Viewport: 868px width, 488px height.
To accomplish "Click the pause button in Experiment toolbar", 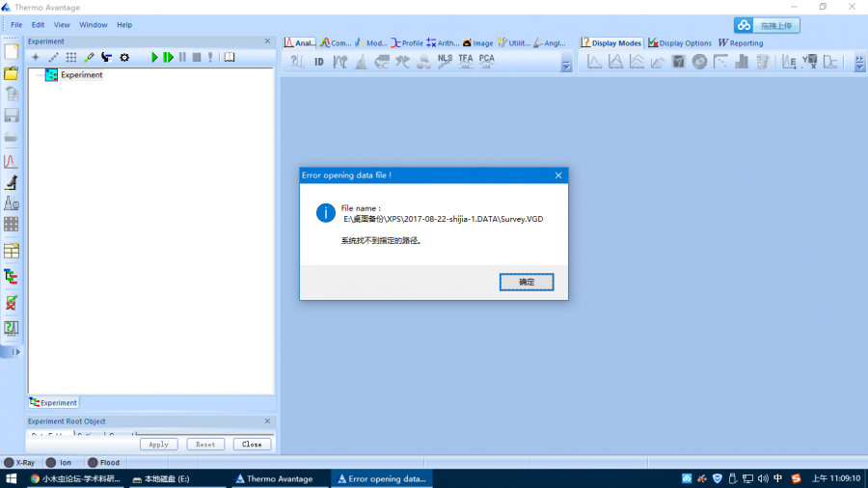I will [x=182, y=57].
